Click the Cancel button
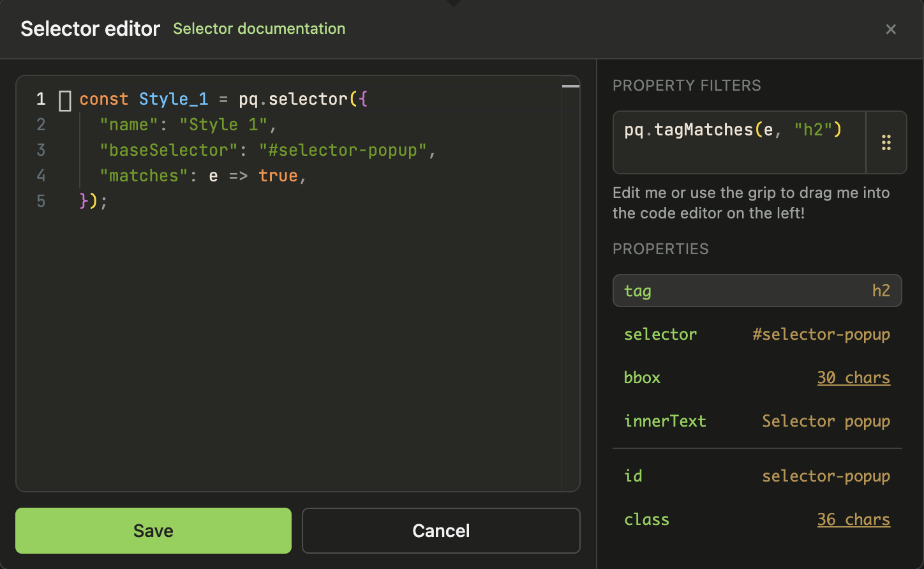 pyautogui.click(x=440, y=531)
